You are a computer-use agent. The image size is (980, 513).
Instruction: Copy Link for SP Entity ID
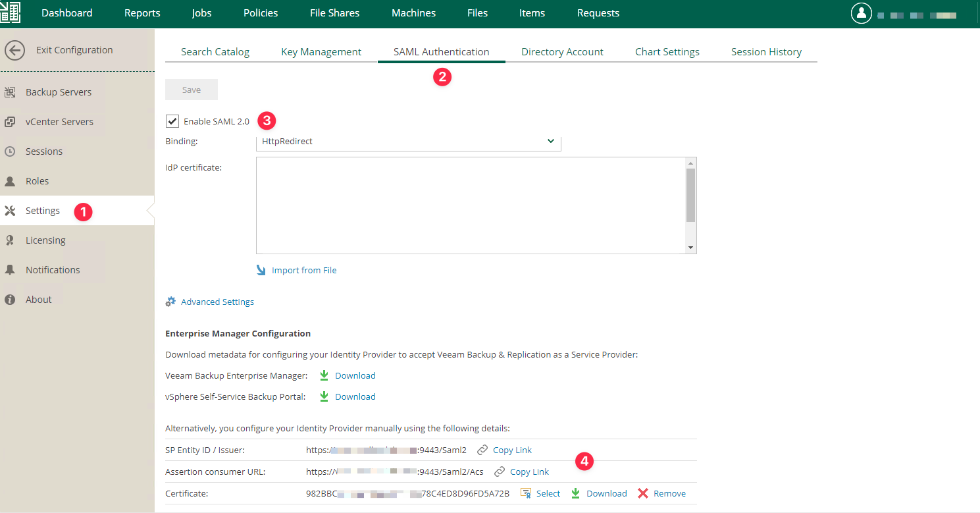click(511, 450)
